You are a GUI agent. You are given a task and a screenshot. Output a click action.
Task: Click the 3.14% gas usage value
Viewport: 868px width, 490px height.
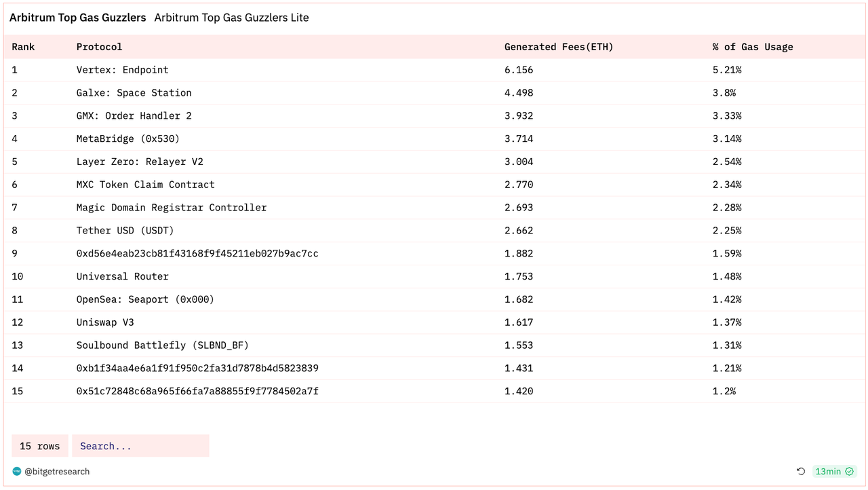pyautogui.click(x=727, y=138)
